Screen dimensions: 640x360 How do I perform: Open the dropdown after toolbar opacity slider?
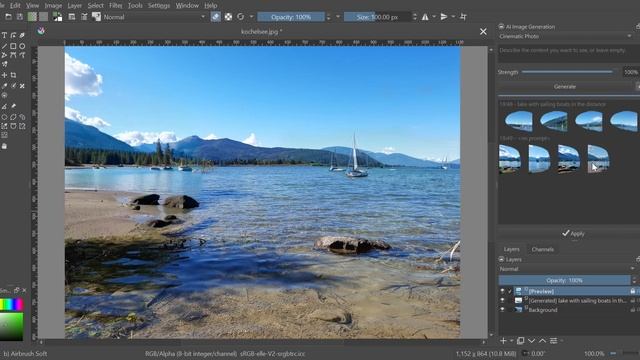coord(338,17)
